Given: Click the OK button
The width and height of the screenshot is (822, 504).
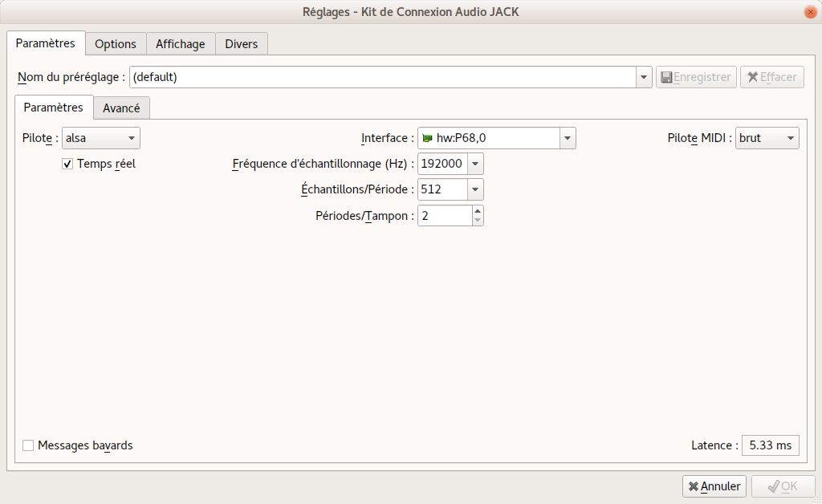Looking at the screenshot, I should click(783, 486).
